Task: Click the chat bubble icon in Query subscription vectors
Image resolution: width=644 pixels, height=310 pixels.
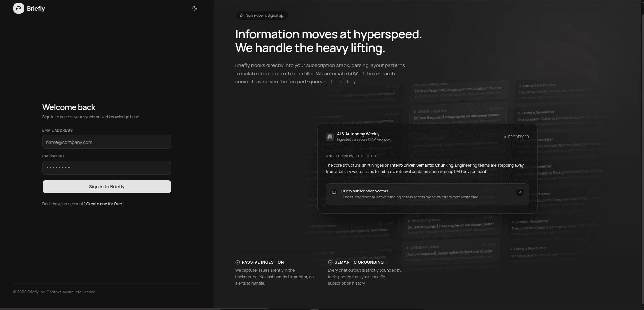Action: tap(334, 192)
